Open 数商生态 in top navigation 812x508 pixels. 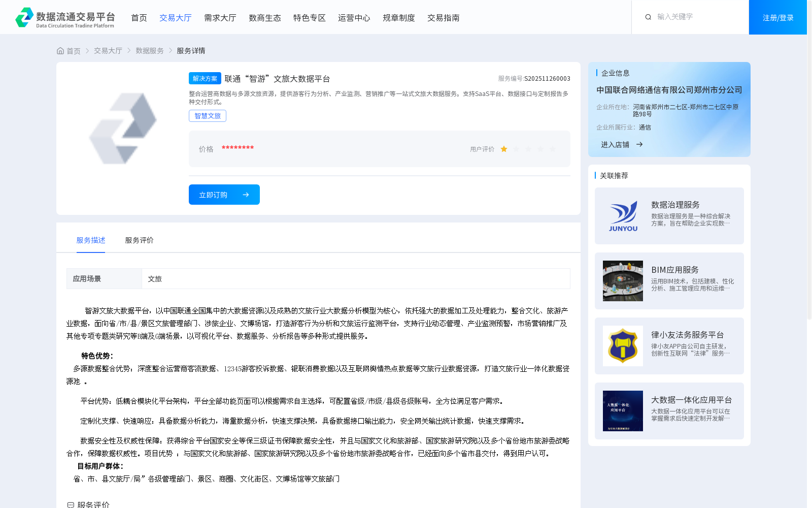[265, 18]
